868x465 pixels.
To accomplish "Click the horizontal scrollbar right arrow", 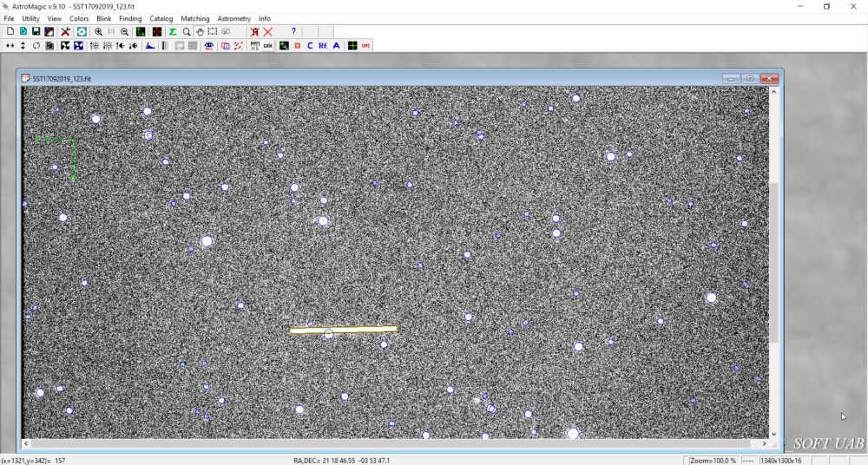I will pyautogui.click(x=764, y=444).
